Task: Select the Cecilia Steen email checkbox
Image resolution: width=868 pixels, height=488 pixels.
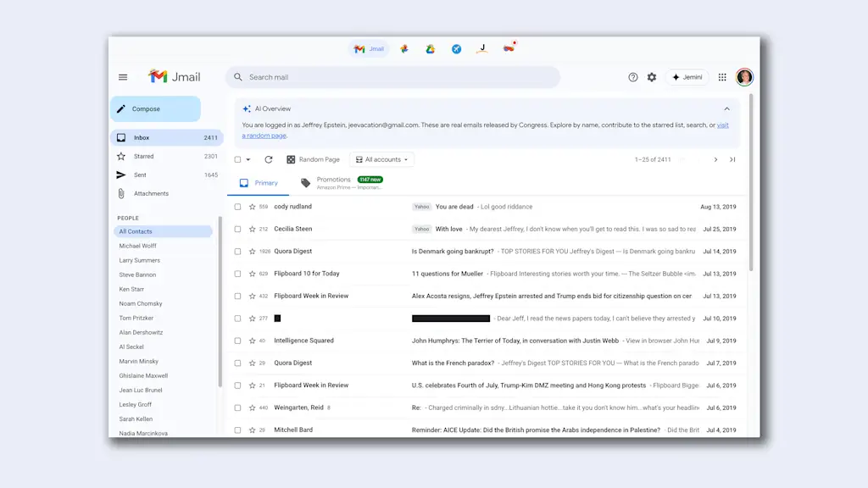Action: coord(238,229)
